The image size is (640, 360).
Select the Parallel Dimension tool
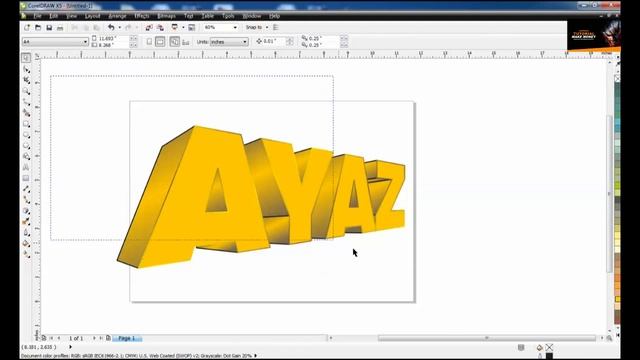click(x=26, y=189)
